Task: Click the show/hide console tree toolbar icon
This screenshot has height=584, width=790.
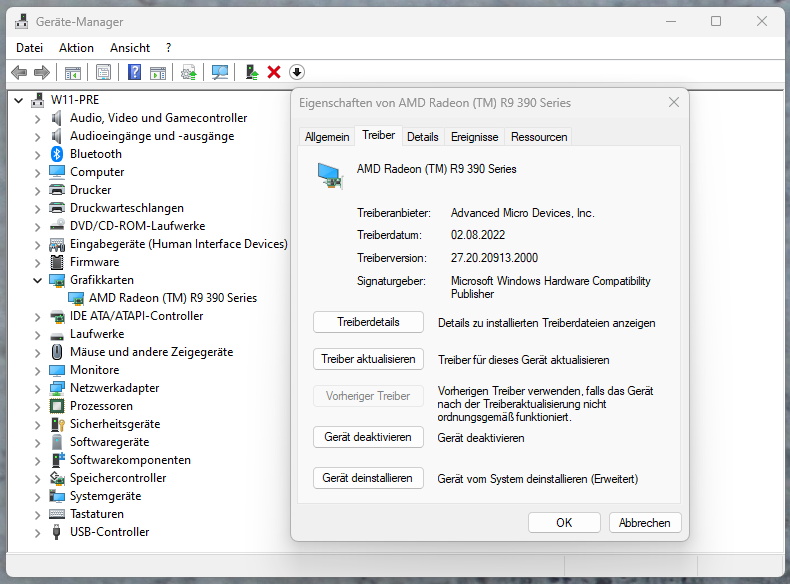Action: point(73,73)
